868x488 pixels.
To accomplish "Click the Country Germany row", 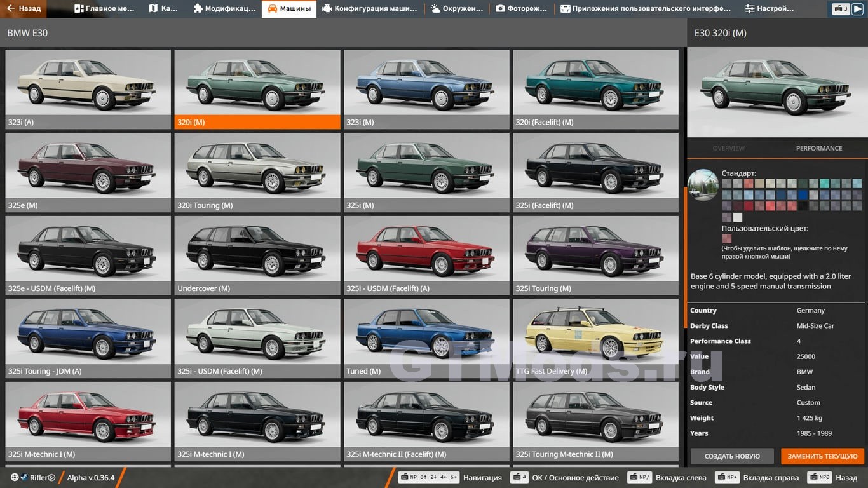I will [777, 311].
